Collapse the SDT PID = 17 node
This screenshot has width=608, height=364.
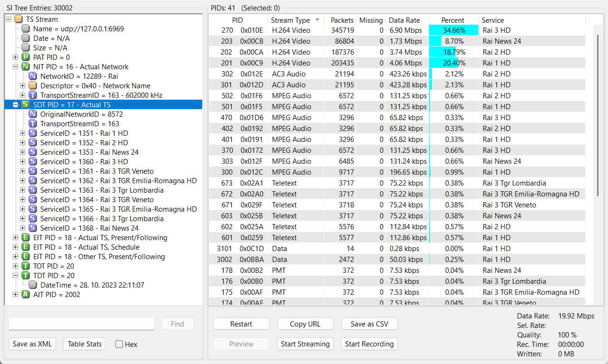[x=16, y=105]
